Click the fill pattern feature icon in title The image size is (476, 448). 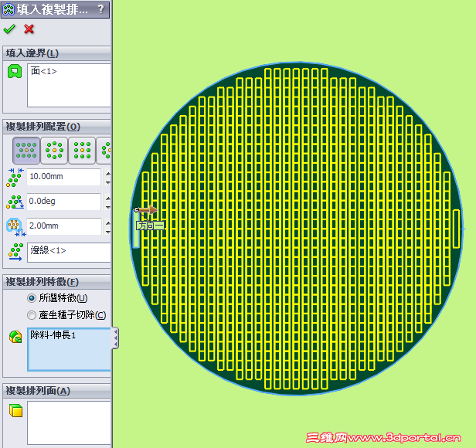coord(8,9)
